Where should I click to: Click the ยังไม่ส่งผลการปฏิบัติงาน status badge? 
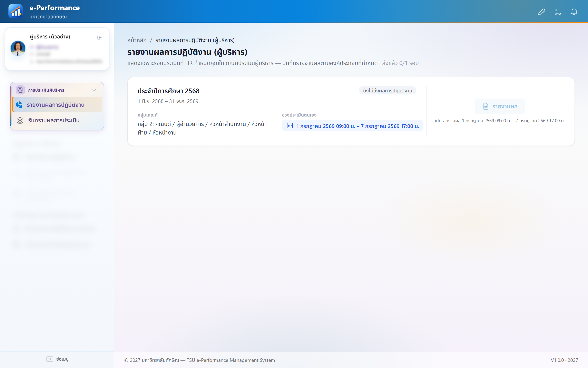[388, 91]
